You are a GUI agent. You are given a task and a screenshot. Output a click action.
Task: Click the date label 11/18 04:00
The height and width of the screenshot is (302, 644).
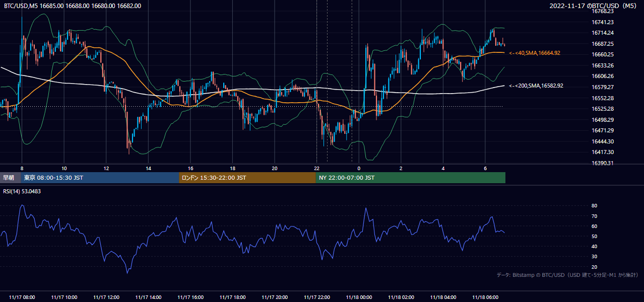443,297
